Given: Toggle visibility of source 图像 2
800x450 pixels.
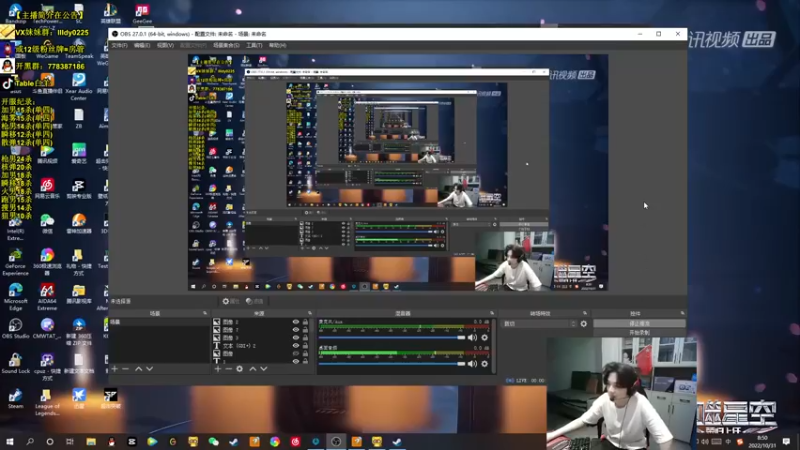Looking at the screenshot, I should 295,322.
